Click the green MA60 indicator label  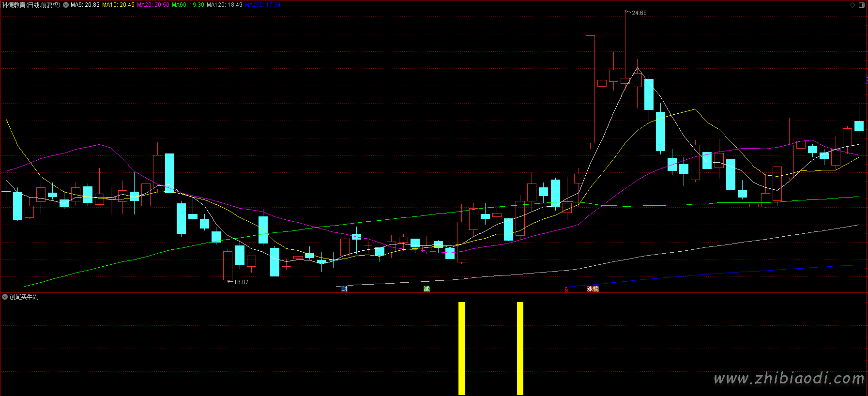tap(188, 5)
